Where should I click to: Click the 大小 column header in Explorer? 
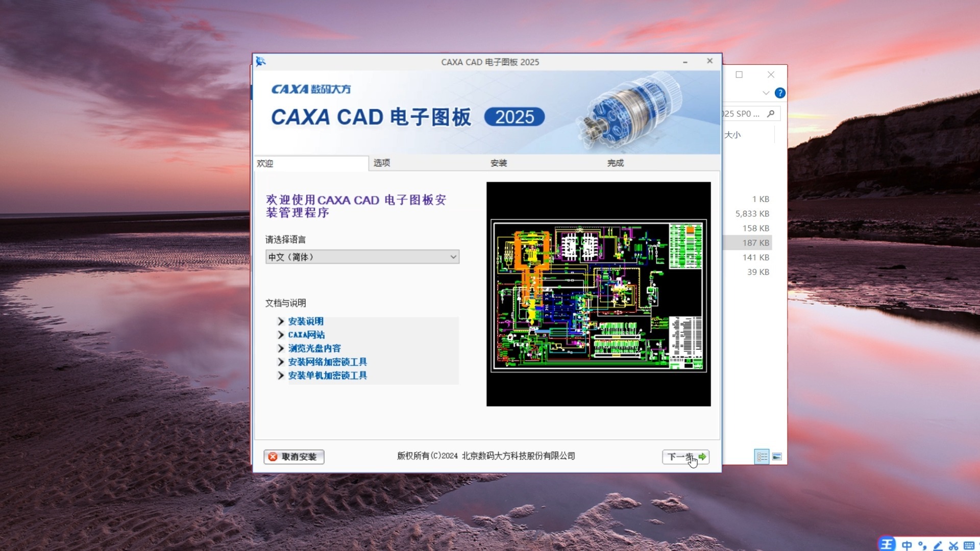(732, 135)
